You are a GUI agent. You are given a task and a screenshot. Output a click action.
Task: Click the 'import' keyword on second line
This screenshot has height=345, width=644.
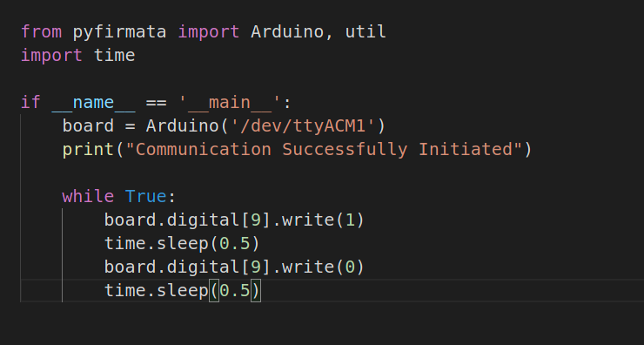(51, 56)
